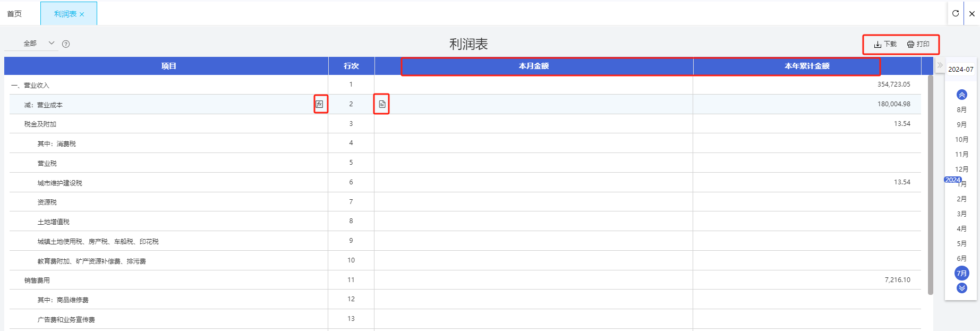Click the help question-mark icon beside 全部
This screenshot has height=331, width=980.
66,44
